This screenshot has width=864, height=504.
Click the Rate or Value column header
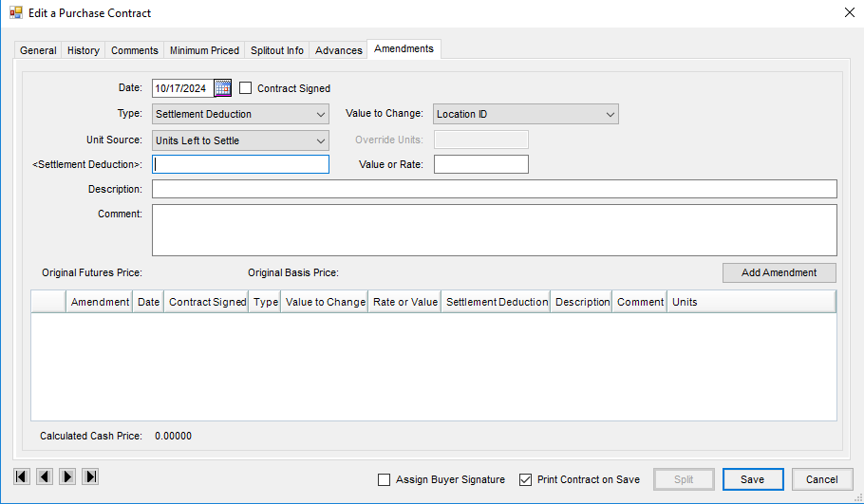pyautogui.click(x=404, y=302)
